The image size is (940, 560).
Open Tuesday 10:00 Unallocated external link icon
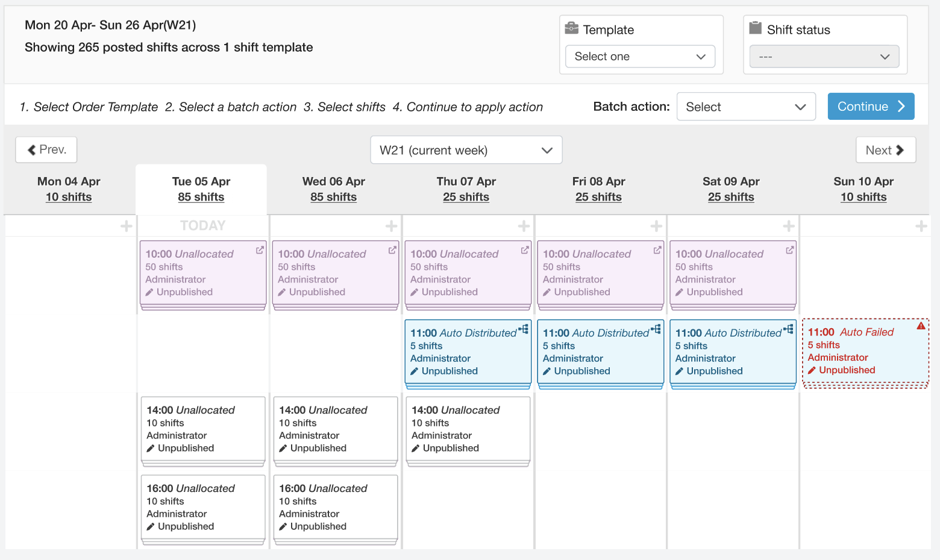(x=260, y=250)
